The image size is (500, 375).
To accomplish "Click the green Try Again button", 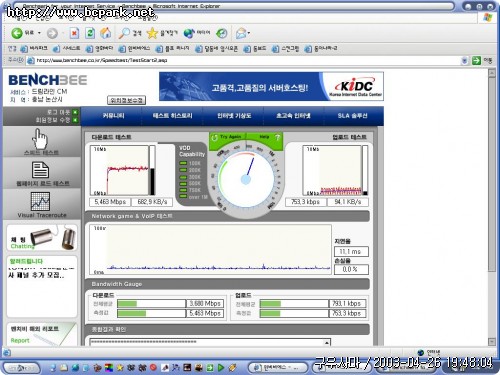I will coord(227,137).
